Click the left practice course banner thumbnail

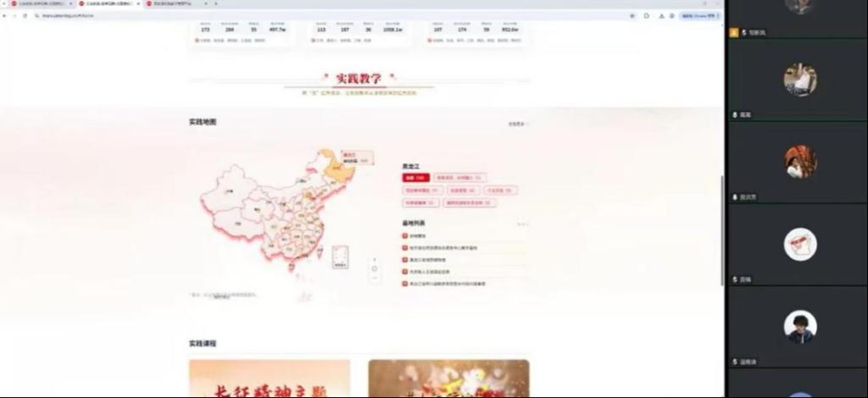(269, 379)
